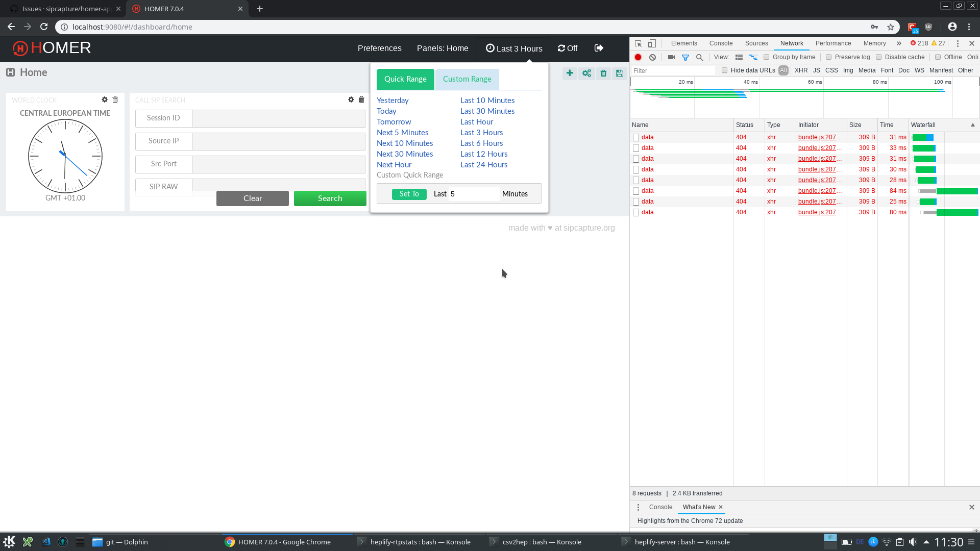Check the Disable cache option
The image size is (980, 551).
click(879, 57)
